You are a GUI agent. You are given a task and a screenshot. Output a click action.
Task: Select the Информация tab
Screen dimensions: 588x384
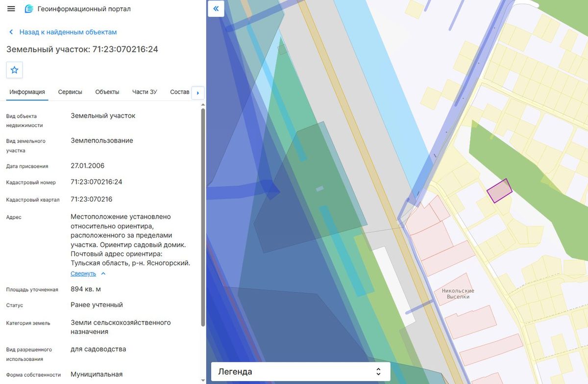tap(27, 92)
